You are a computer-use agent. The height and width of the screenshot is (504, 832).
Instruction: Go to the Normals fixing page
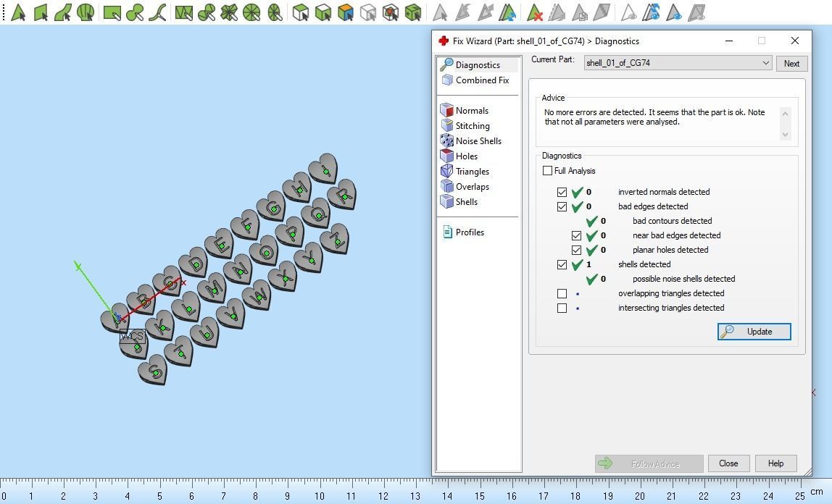(x=472, y=110)
